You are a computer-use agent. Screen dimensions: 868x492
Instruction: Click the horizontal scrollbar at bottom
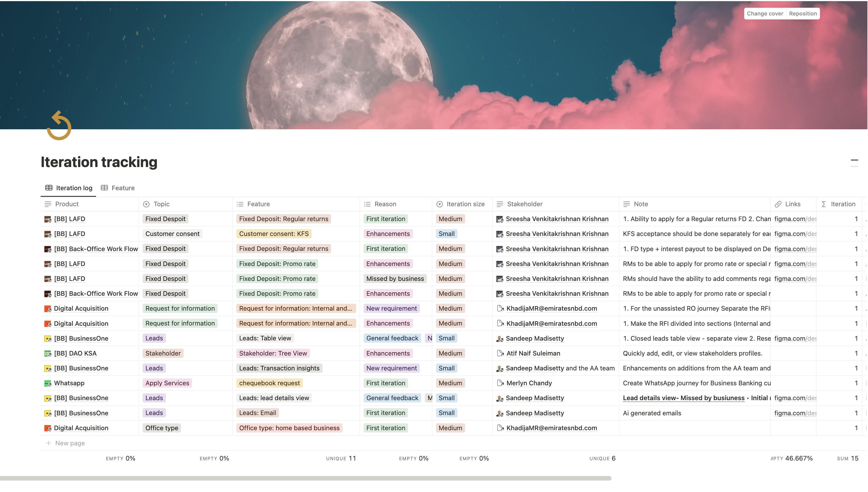pyautogui.click(x=305, y=478)
